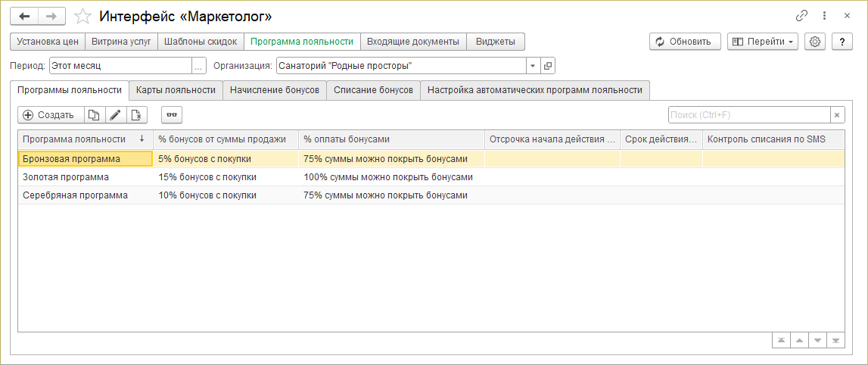Click the Создать button

pyautogui.click(x=49, y=115)
